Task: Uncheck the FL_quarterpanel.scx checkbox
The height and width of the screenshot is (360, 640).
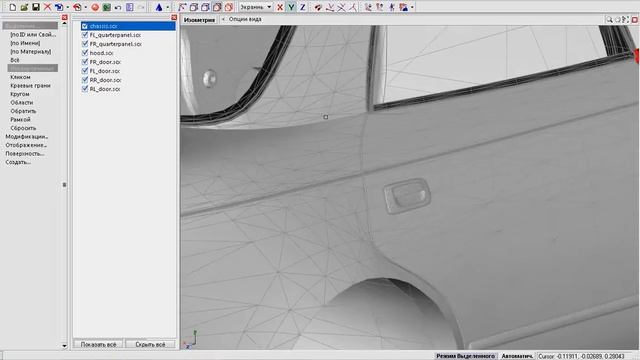Action: (85, 35)
